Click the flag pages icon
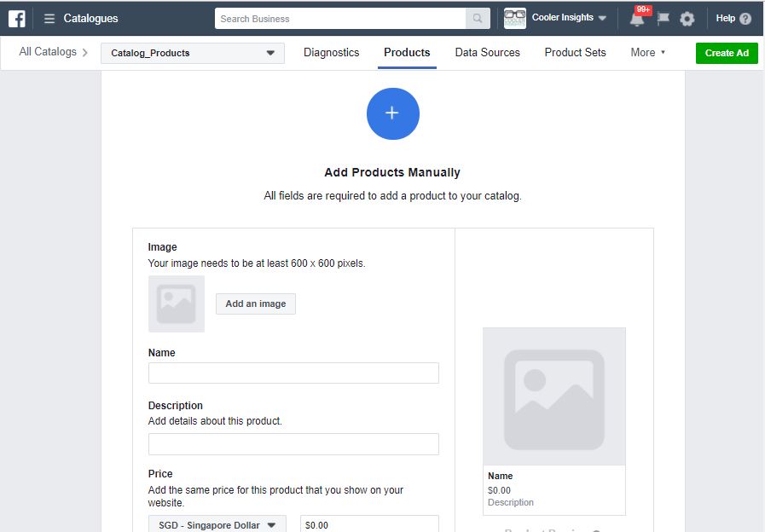The image size is (765, 532). [x=663, y=19]
